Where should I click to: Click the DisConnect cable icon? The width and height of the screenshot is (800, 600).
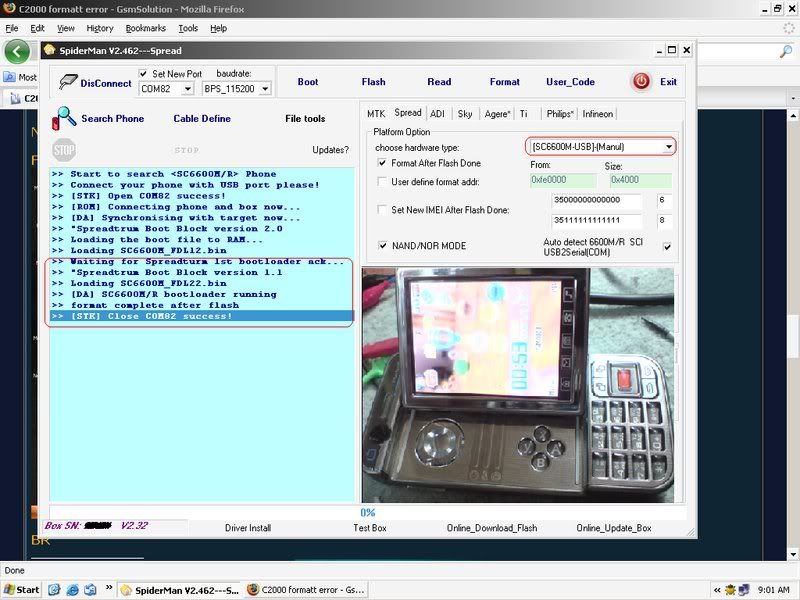(x=67, y=82)
